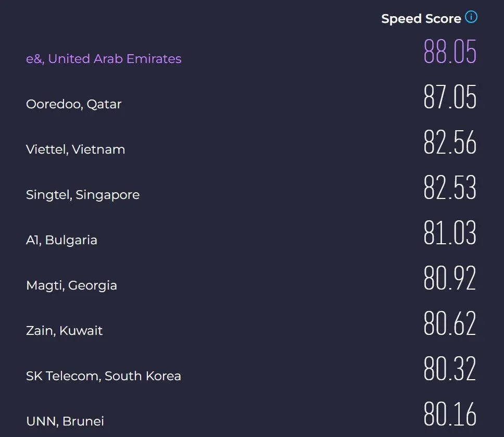Click the 87.05 score for Ooredoo
Viewport: 504px width, 437px height.
450,96
